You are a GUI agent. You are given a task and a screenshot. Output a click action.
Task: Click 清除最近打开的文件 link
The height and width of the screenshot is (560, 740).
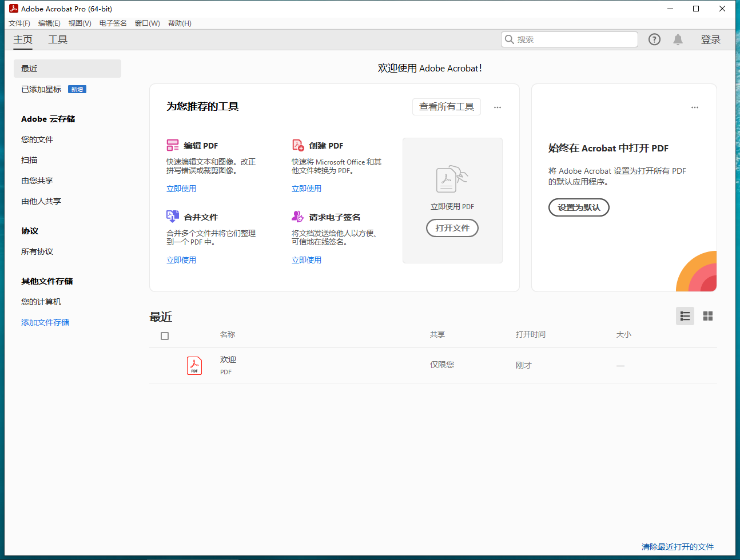coord(679,547)
